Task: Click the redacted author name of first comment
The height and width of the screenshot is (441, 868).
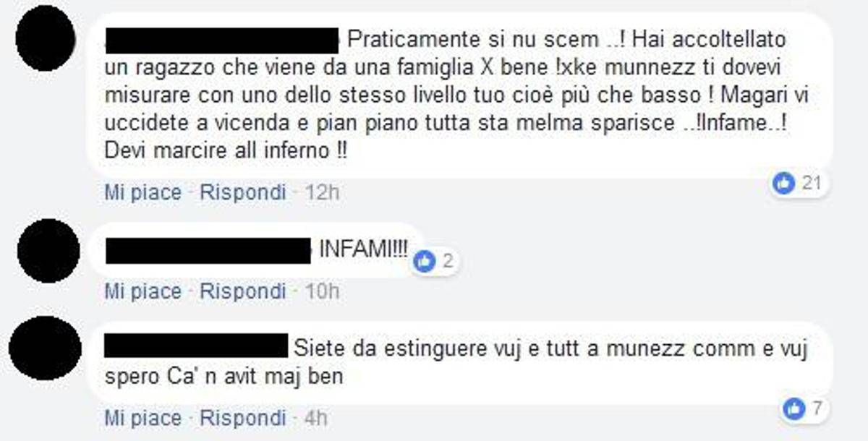Action: [222, 37]
